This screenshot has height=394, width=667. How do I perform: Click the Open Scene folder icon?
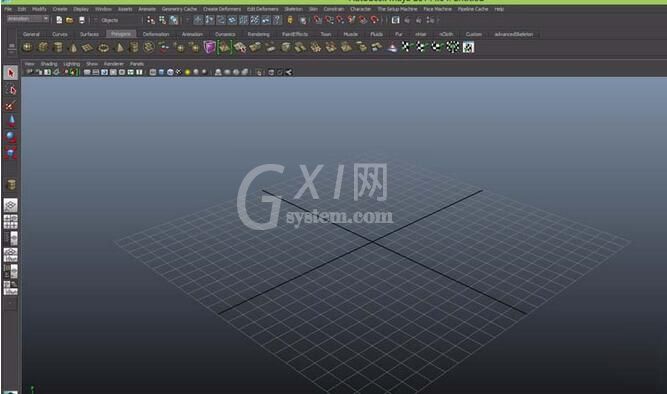pos(69,20)
